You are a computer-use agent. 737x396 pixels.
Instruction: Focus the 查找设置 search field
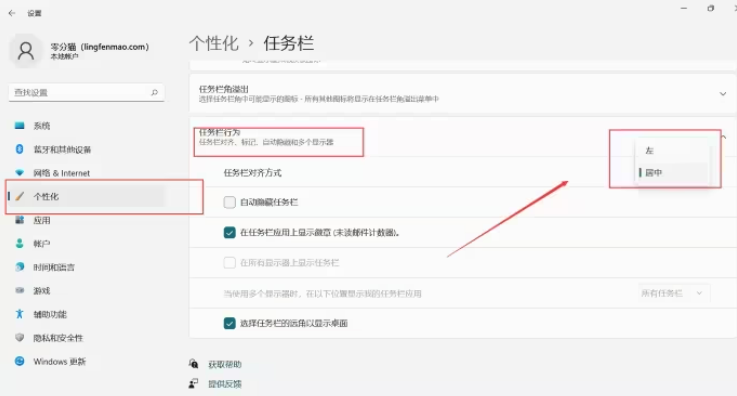pos(86,93)
